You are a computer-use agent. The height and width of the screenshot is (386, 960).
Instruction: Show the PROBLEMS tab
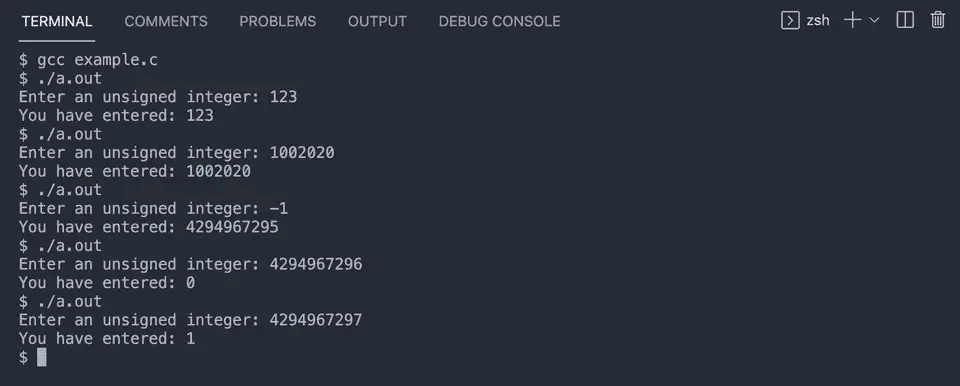[278, 21]
